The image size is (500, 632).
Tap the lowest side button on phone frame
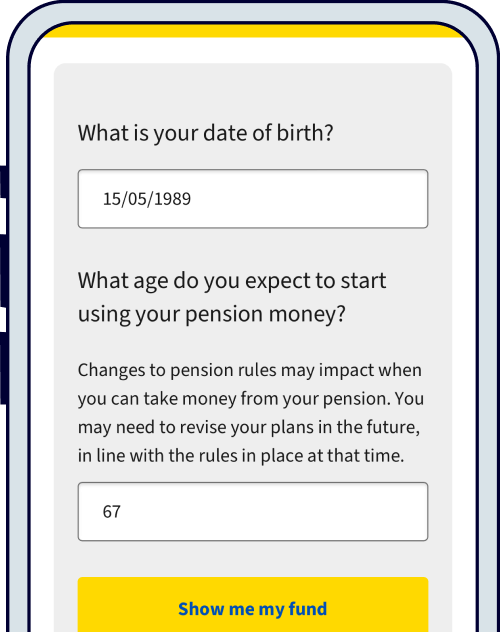click(4, 368)
